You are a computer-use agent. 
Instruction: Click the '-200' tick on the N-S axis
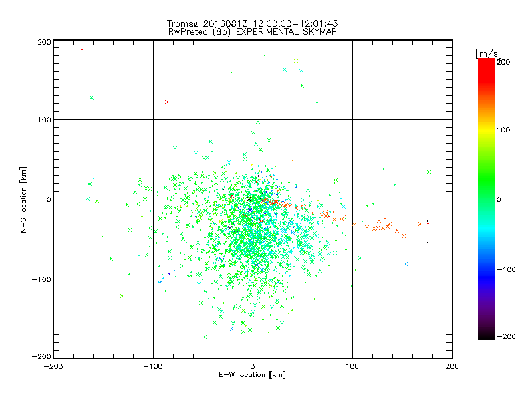[41, 356]
